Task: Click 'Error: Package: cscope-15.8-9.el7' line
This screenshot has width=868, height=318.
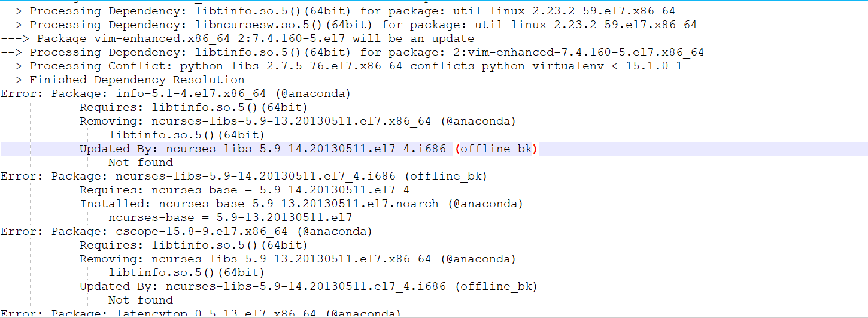Action: 186,231
